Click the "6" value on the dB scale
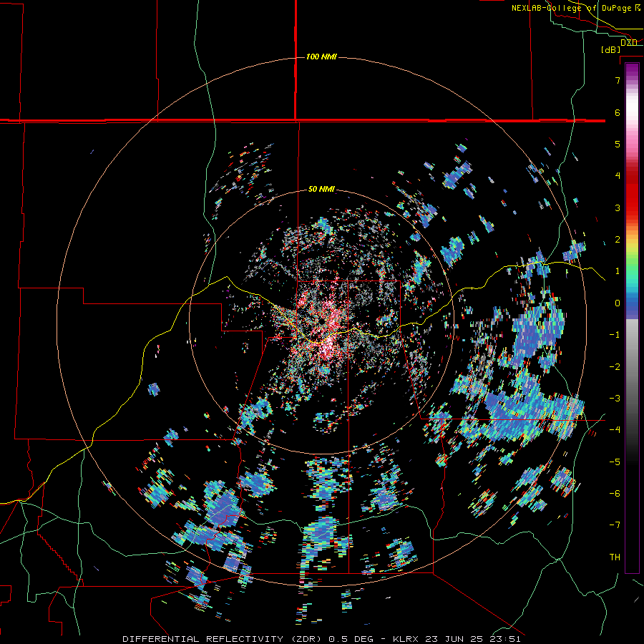This screenshot has height=644, width=644. [618, 112]
